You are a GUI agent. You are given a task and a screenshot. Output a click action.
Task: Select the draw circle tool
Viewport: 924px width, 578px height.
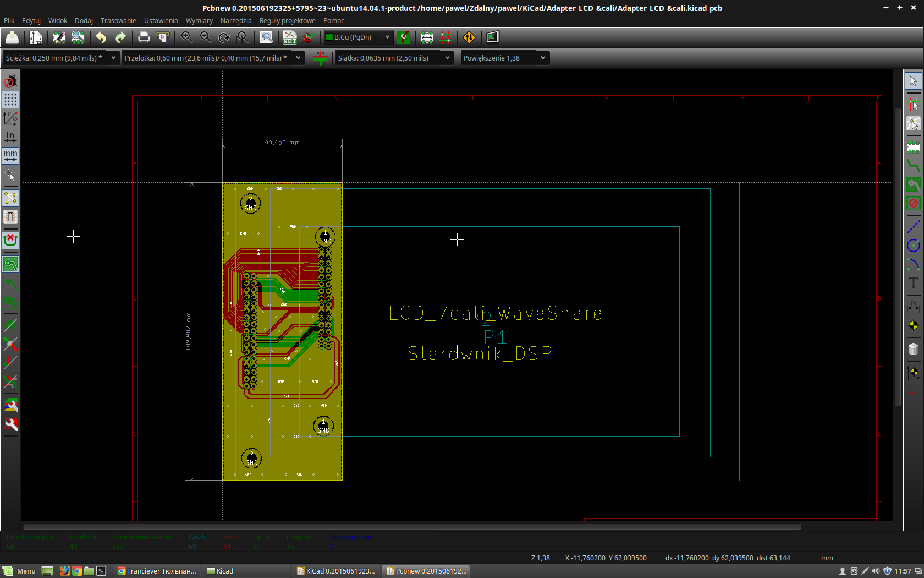[913, 246]
